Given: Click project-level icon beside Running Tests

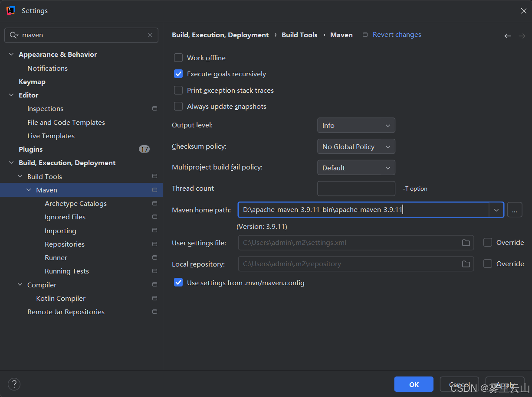Looking at the screenshot, I should [x=154, y=271].
